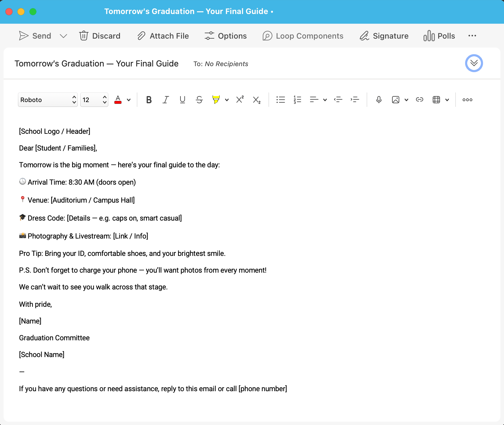Click 'Pro Tip: Bring your ID' line
Viewport: 504px width, 425px height.
pos(122,254)
